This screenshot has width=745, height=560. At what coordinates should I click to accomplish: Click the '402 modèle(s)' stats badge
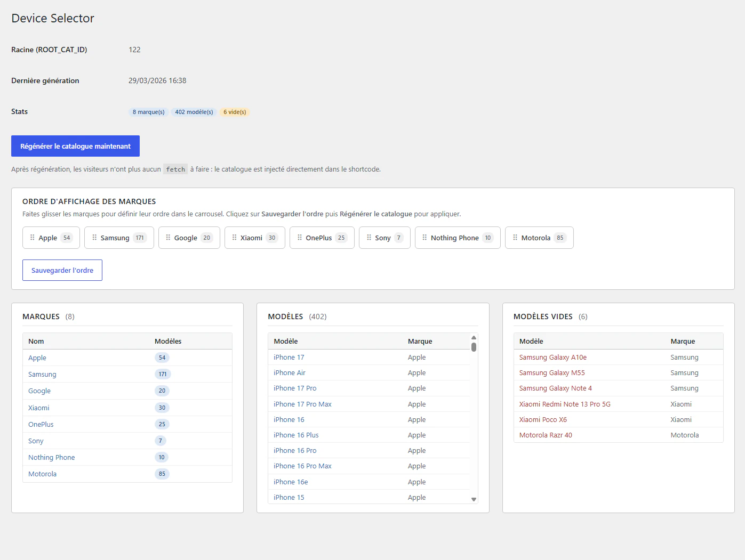click(x=194, y=112)
